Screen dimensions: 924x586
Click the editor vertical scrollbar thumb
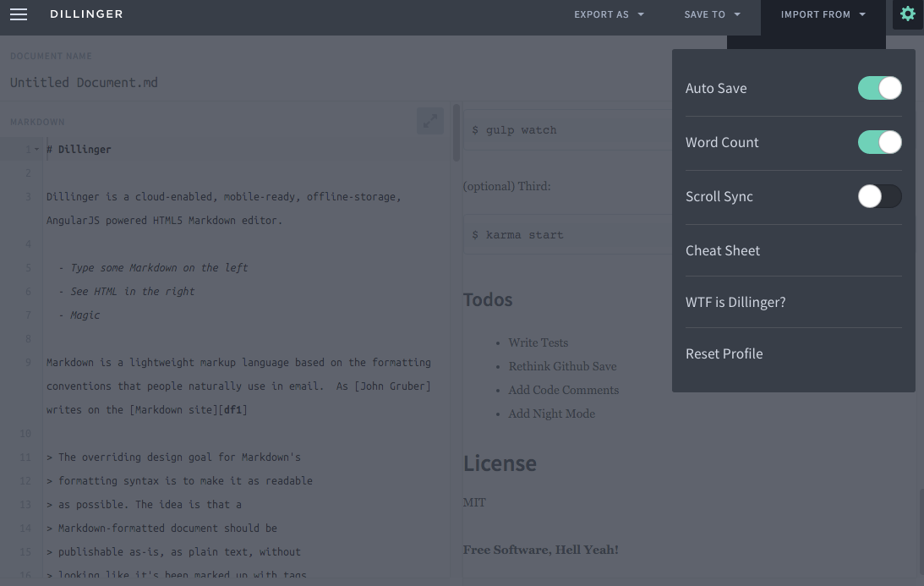[457, 134]
